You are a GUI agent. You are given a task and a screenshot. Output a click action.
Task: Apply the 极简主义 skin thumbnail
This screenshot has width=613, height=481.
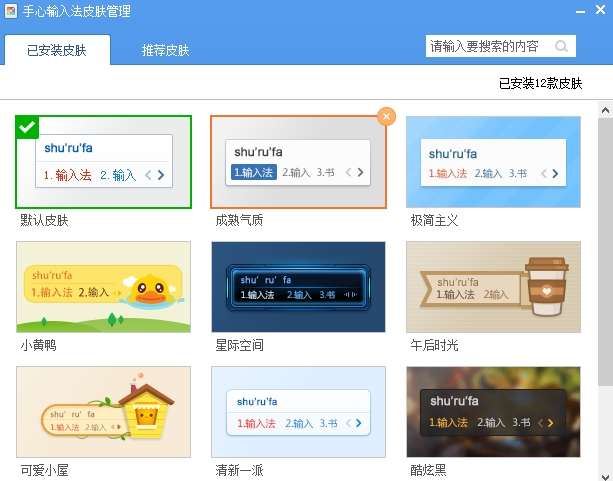tap(493, 162)
